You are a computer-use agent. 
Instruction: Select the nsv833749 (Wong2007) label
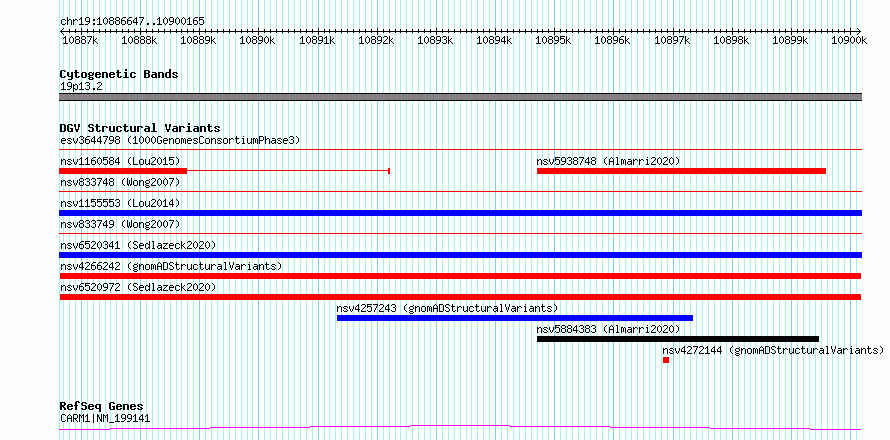click(120, 224)
